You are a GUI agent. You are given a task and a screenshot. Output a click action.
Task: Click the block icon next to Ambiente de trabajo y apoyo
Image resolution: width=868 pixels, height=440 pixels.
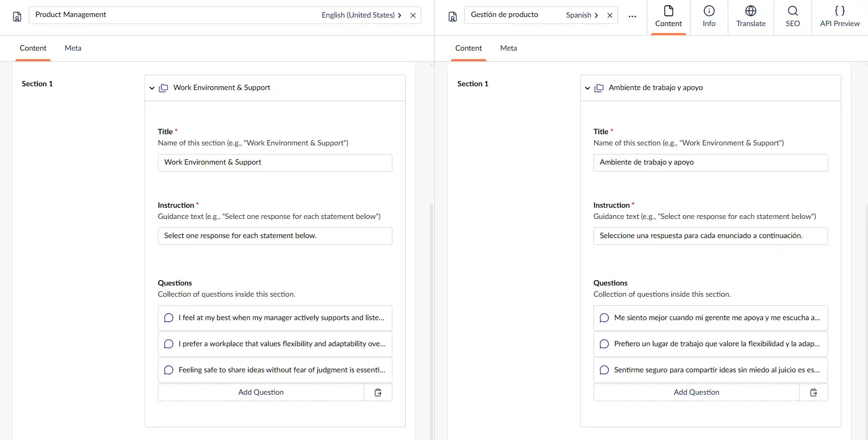[x=599, y=88]
